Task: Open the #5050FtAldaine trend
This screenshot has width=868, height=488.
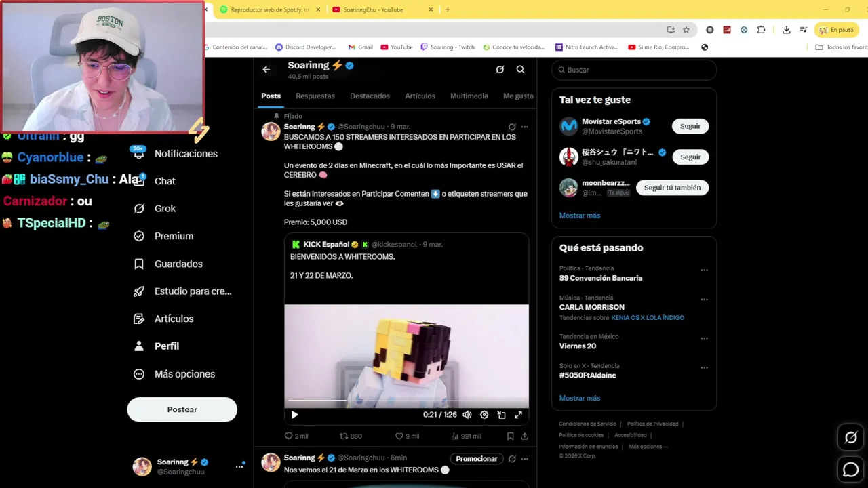Action: (588, 375)
